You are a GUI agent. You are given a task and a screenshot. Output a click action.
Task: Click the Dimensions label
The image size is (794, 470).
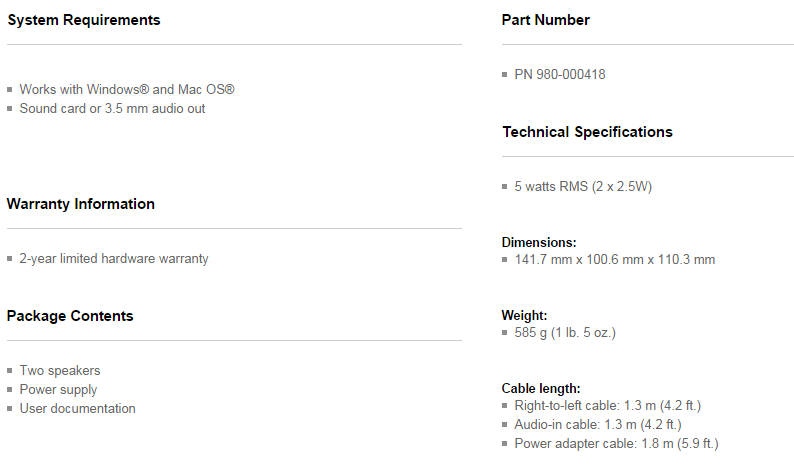point(539,242)
